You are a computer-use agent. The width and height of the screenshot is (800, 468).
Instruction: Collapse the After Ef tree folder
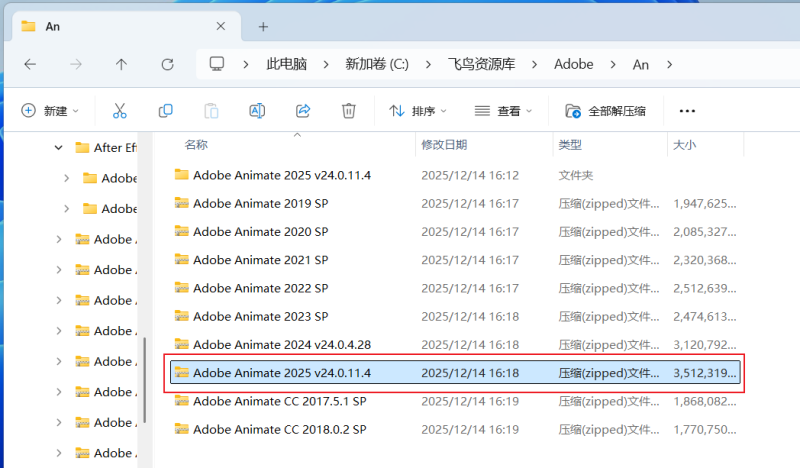click(x=59, y=147)
